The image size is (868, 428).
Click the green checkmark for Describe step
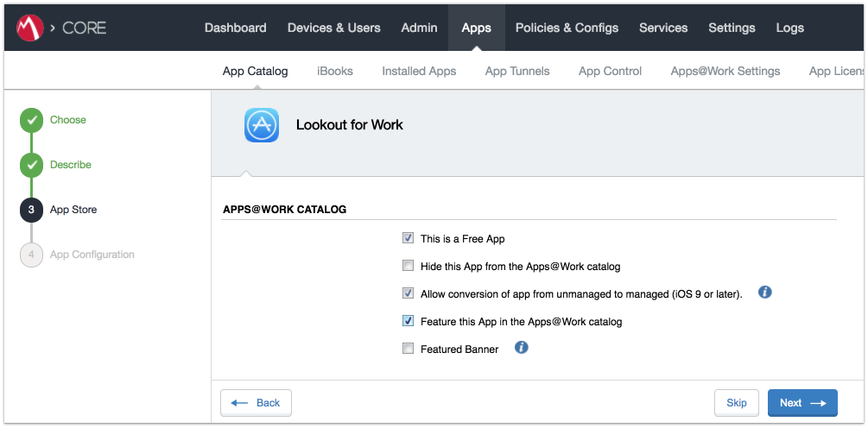coord(32,165)
